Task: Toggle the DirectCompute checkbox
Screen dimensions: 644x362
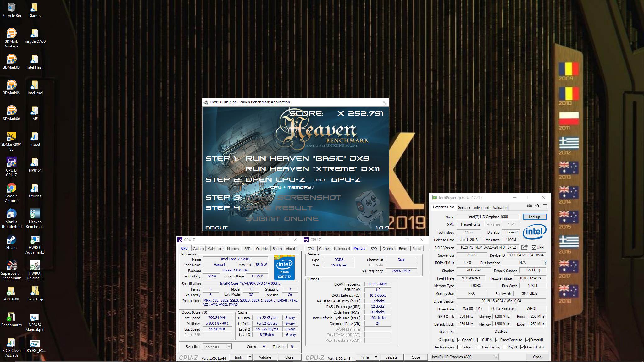Action: click(x=497, y=340)
